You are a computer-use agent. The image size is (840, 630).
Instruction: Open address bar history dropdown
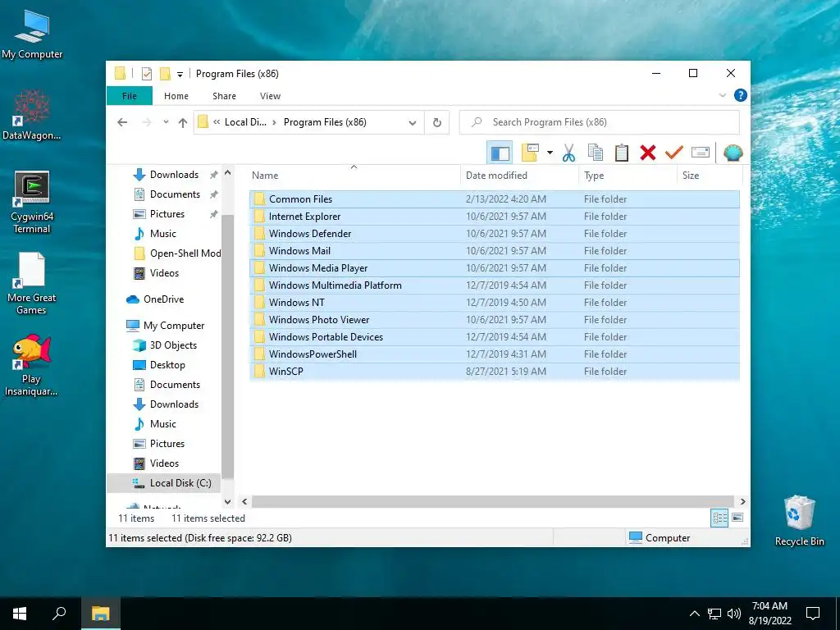[412, 123]
